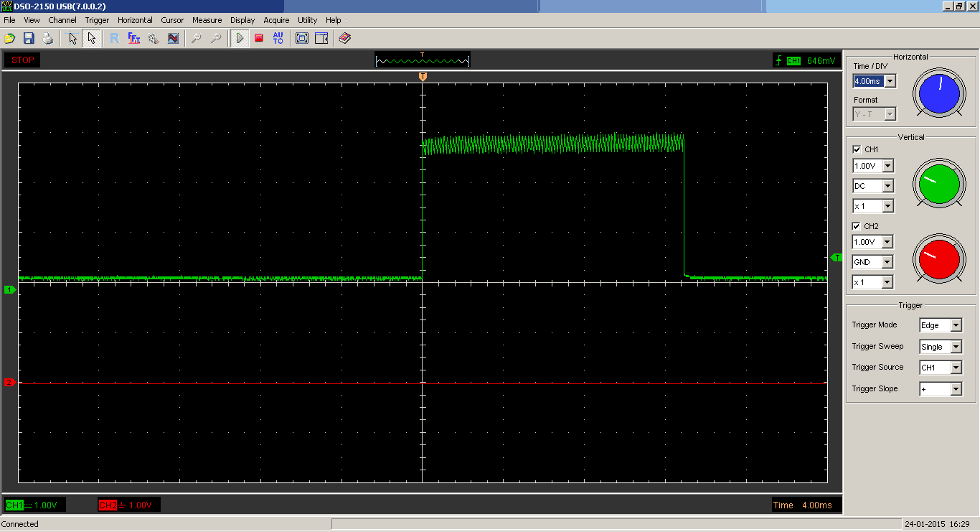Click the CH1 1.00V status label
This screenshot has height=532, width=980.
35,505
